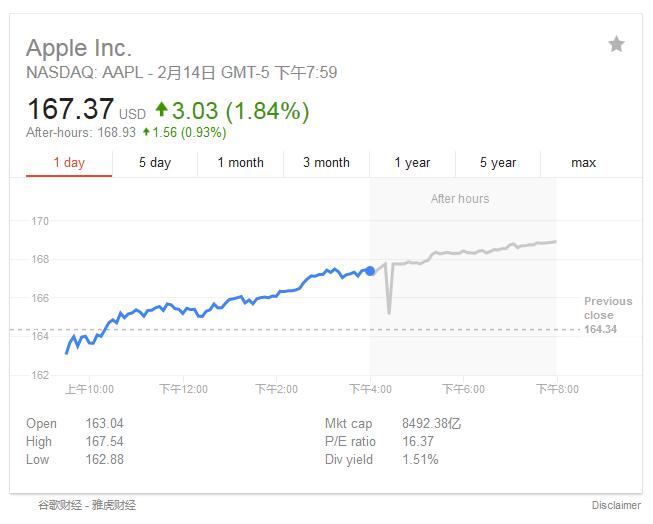This screenshot has width=653, height=524.
Task: Click the small after-hours green arrow
Action: [x=146, y=132]
